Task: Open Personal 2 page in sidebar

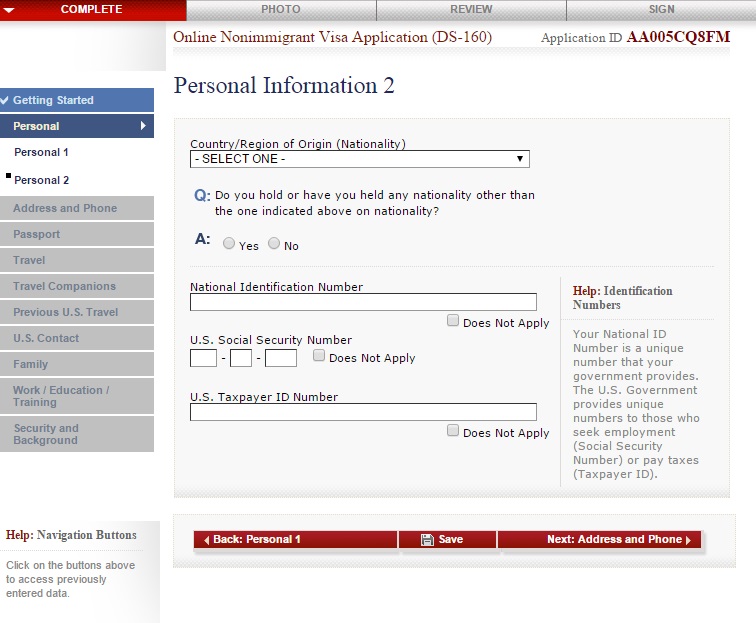Action: 41,180
